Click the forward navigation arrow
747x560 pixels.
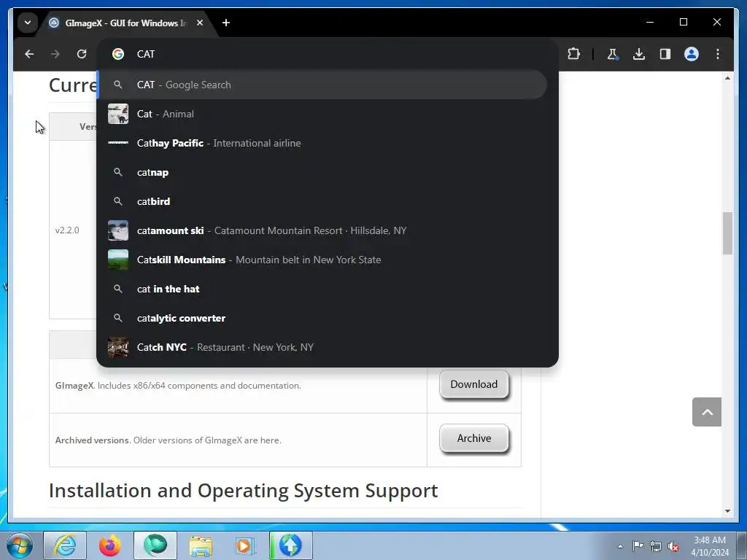pos(55,54)
